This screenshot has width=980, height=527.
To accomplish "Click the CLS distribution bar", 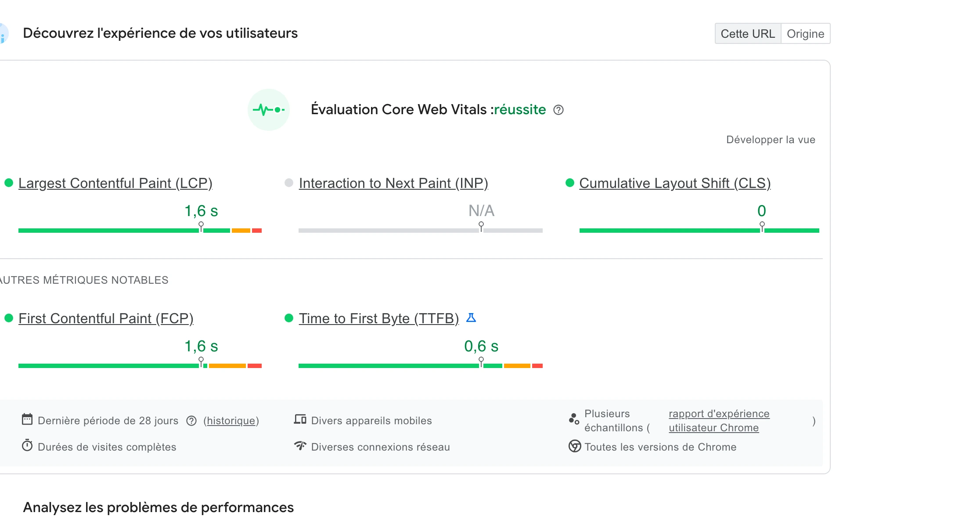I will pyautogui.click(x=699, y=231).
